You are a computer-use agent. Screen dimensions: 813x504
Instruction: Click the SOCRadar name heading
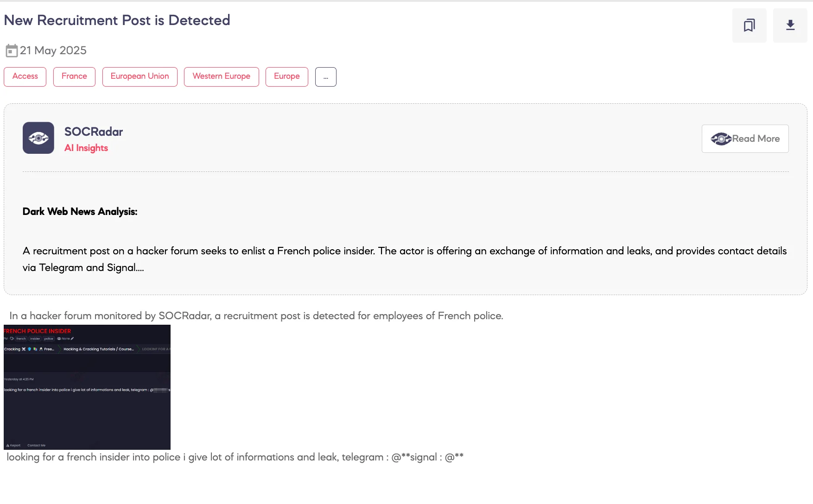point(94,132)
